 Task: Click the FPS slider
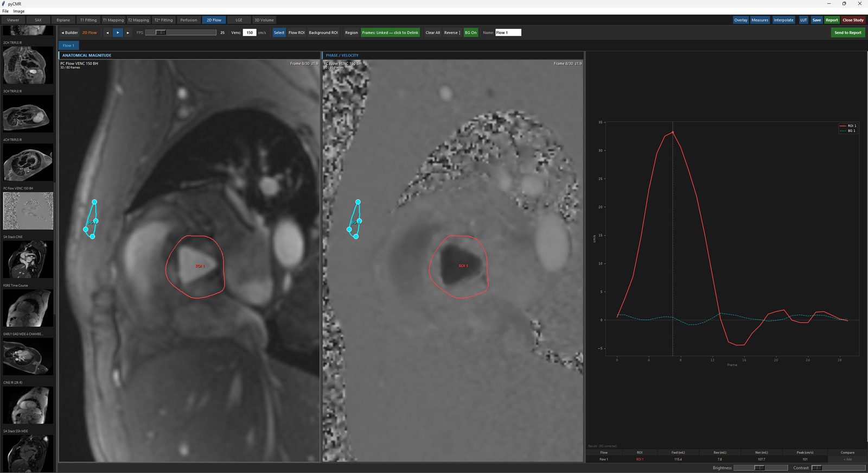click(x=181, y=33)
